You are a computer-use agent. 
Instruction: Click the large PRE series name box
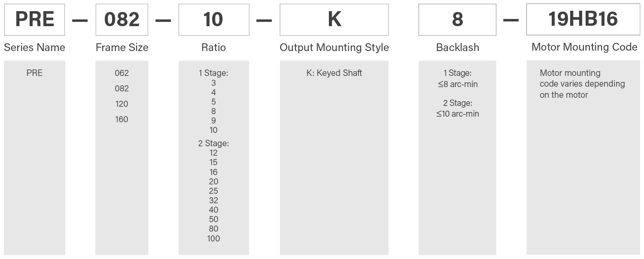(x=34, y=20)
